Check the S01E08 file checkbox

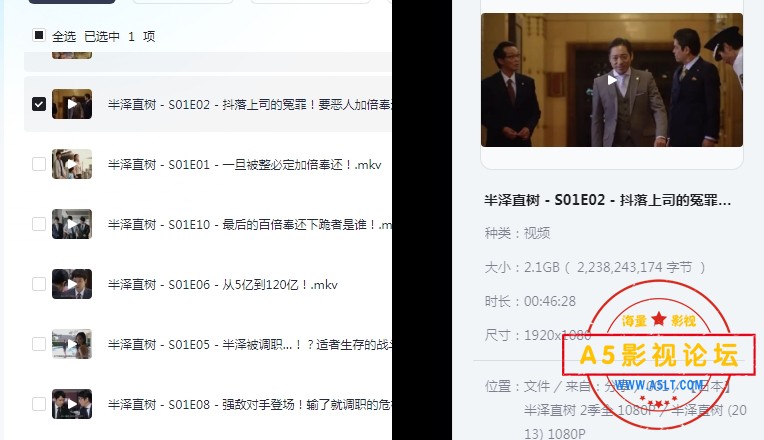click(x=39, y=403)
